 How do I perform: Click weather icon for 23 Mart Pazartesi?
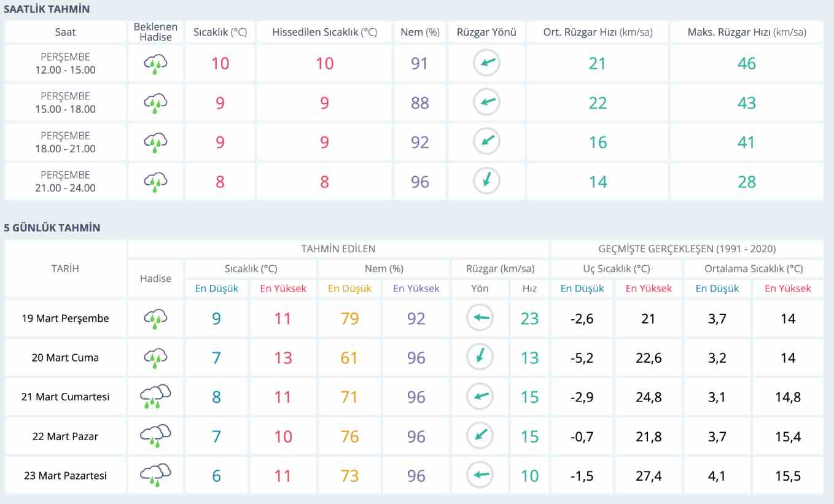pos(155,475)
